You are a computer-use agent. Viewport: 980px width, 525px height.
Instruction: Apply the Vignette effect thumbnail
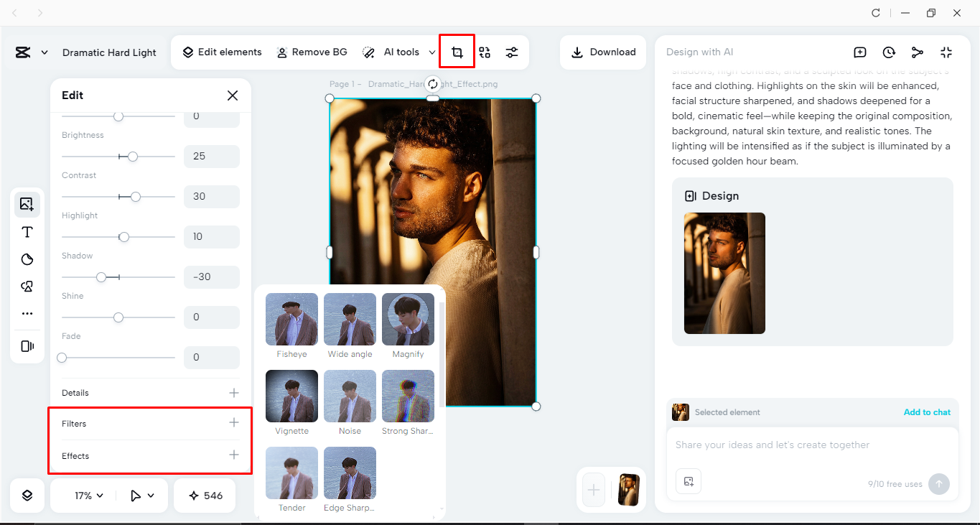(291, 396)
